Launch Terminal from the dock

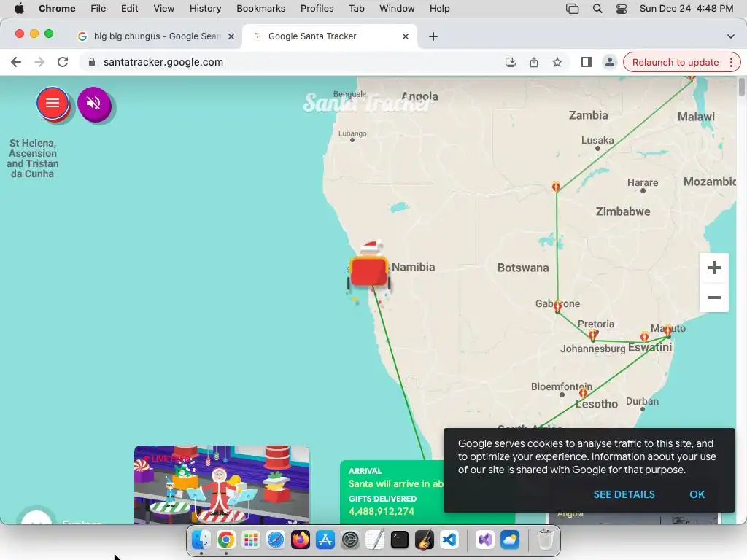coord(399,540)
